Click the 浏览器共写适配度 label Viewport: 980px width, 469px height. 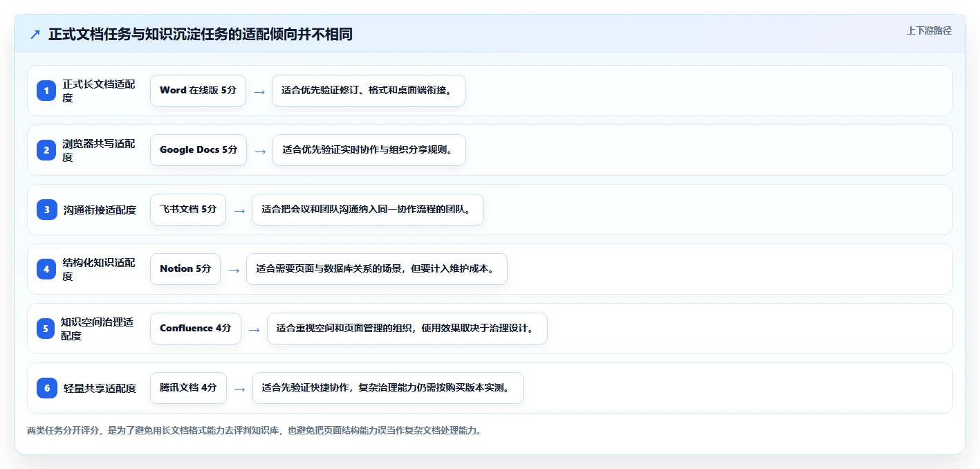[99, 150]
